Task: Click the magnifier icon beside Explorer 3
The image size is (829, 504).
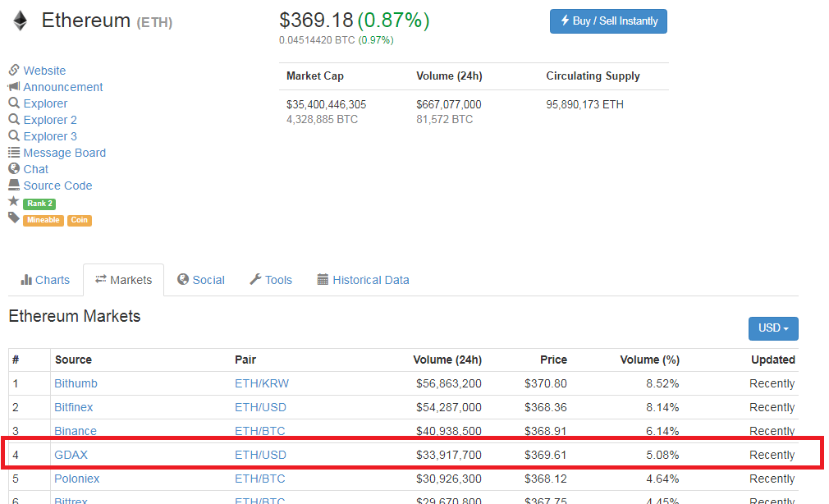Action: [14, 135]
